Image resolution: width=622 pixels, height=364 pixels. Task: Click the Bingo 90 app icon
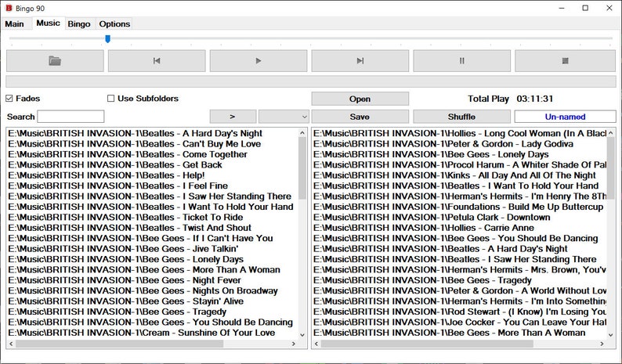pos(9,8)
